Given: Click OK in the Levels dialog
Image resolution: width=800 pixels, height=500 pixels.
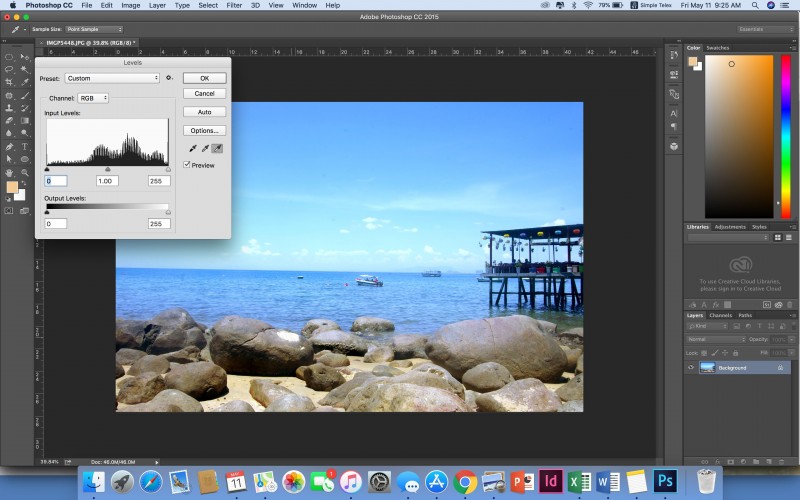Looking at the screenshot, I should (204, 78).
